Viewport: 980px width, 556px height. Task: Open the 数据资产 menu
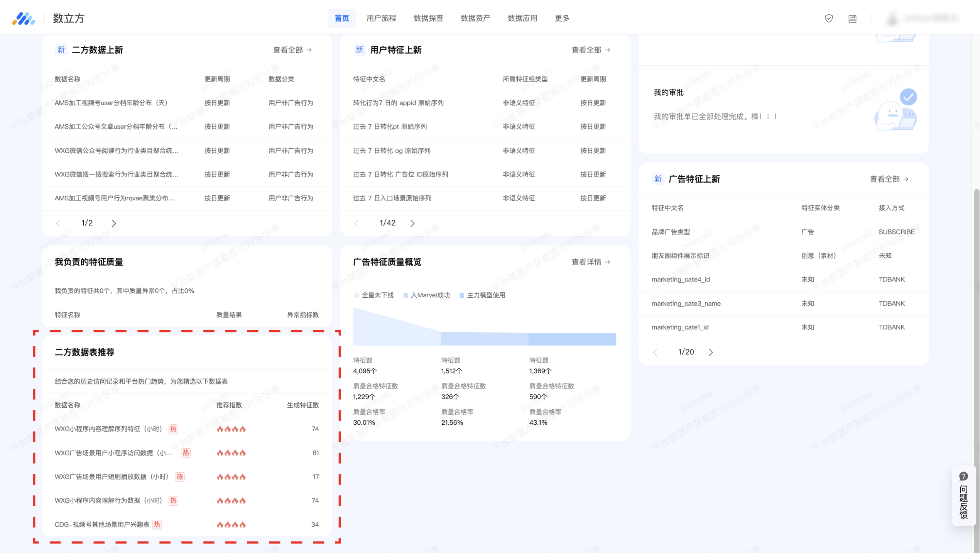475,18
